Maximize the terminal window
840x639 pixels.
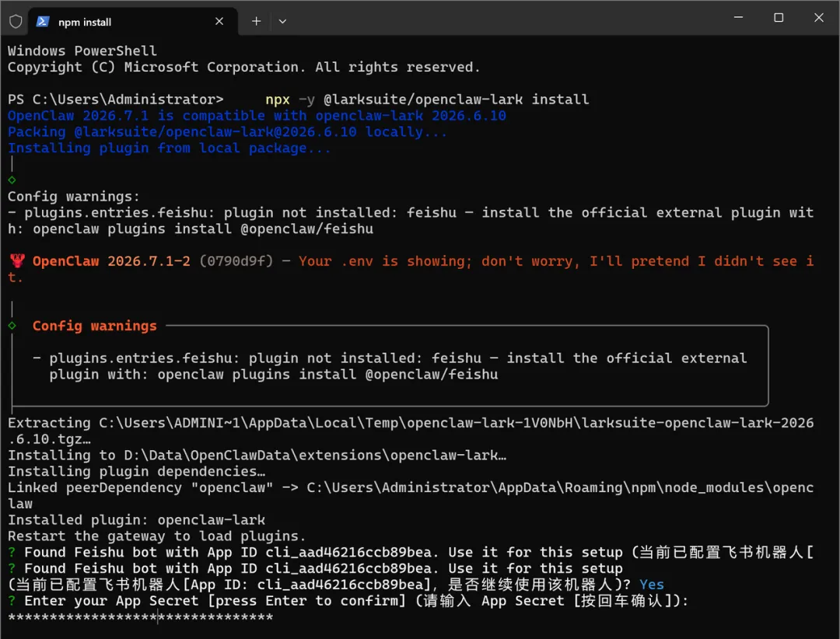[779, 17]
